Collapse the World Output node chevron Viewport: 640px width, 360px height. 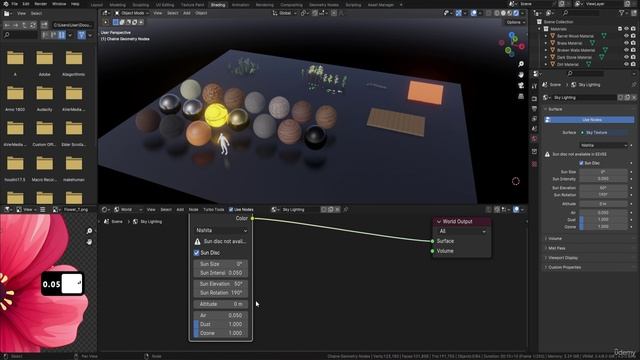(x=439, y=222)
